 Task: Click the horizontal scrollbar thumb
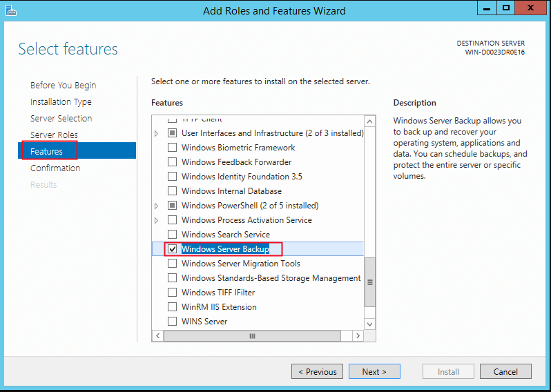tap(253, 336)
